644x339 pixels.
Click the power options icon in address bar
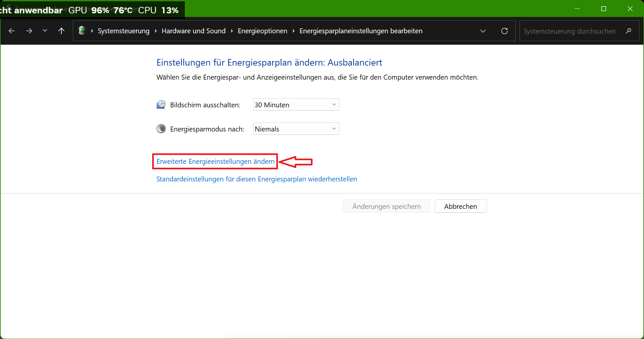pos(82,31)
